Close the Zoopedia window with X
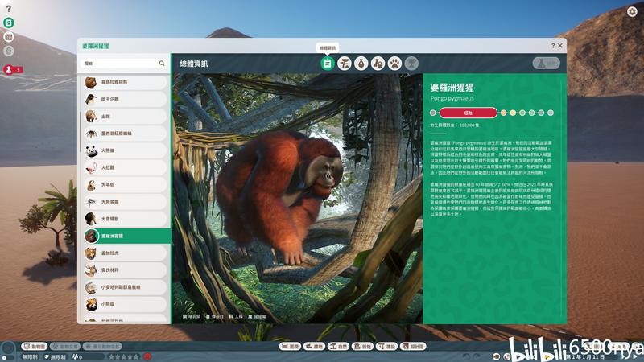Image resolution: width=644 pixels, height=362 pixels. click(x=559, y=46)
